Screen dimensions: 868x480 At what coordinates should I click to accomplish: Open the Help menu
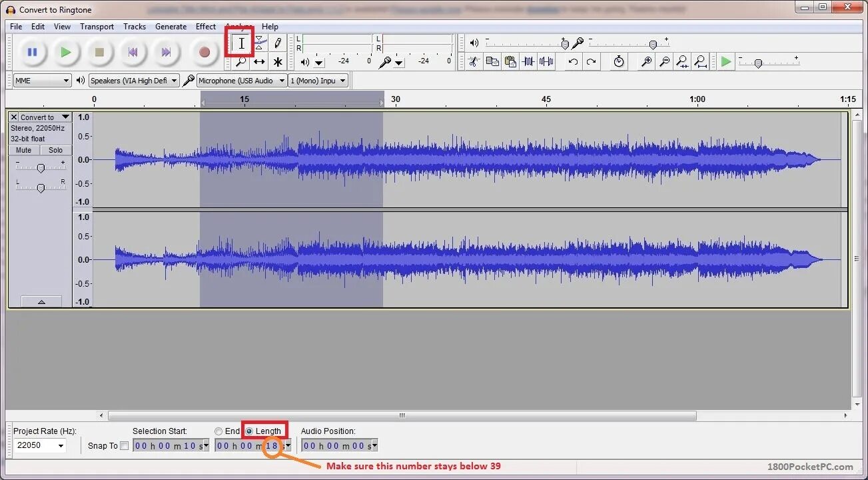(x=270, y=27)
